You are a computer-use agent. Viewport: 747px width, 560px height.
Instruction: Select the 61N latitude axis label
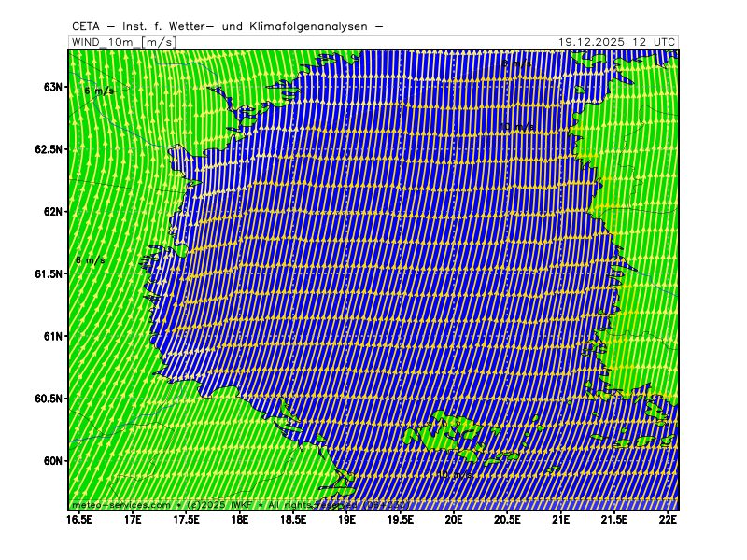click(x=53, y=336)
